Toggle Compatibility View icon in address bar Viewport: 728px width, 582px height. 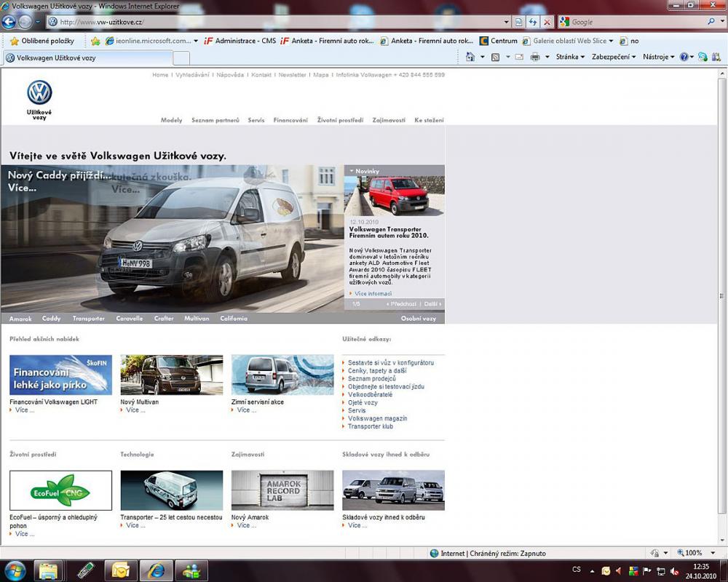pos(518,22)
